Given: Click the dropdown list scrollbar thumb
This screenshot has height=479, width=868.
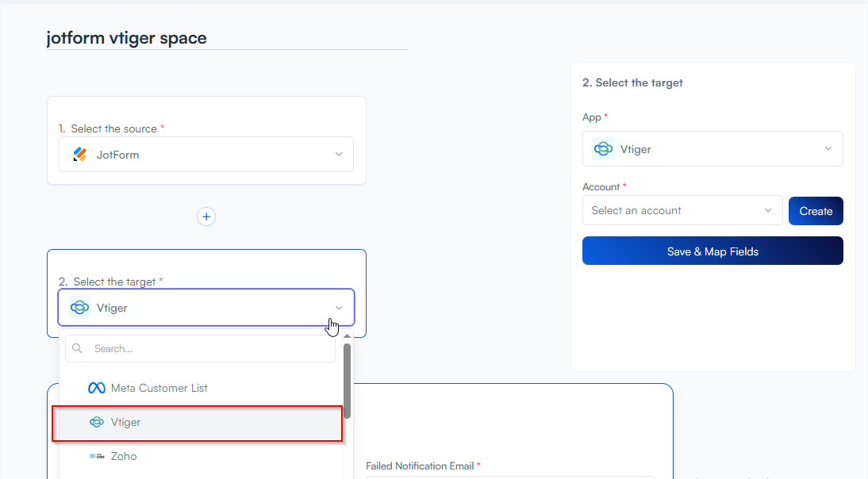Looking at the screenshot, I should (x=347, y=381).
